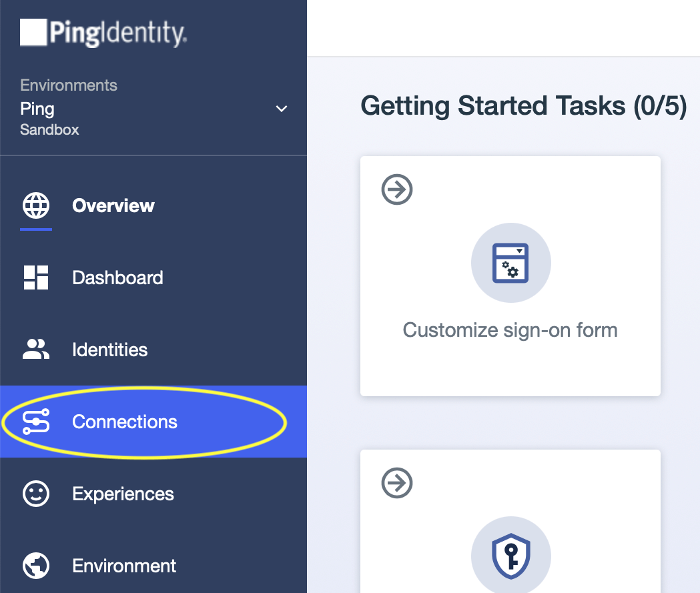
Task: Click arrow icon on Customize sign-on form card
Action: (397, 190)
